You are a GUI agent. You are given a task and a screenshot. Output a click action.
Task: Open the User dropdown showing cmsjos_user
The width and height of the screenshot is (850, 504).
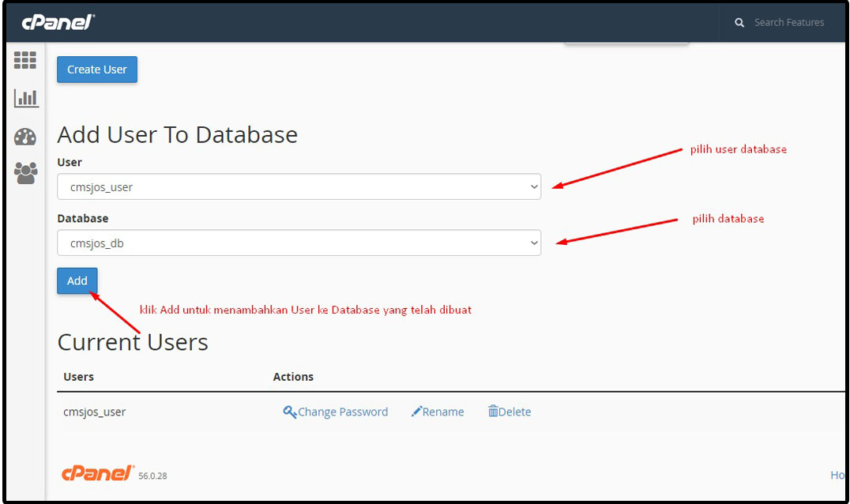(299, 186)
